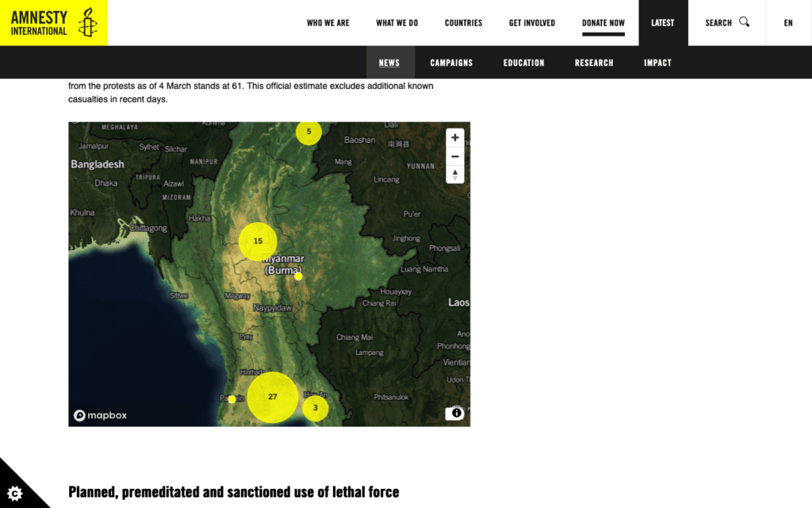Click the Search label in the header
Image resolution: width=812 pixels, height=508 pixels.
(x=718, y=23)
